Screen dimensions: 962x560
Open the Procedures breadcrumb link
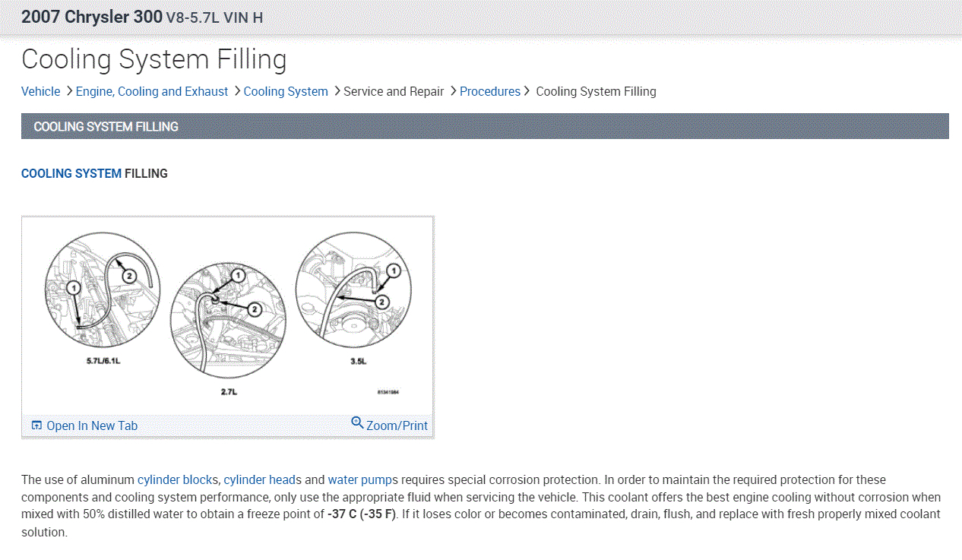[x=490, y=91]
